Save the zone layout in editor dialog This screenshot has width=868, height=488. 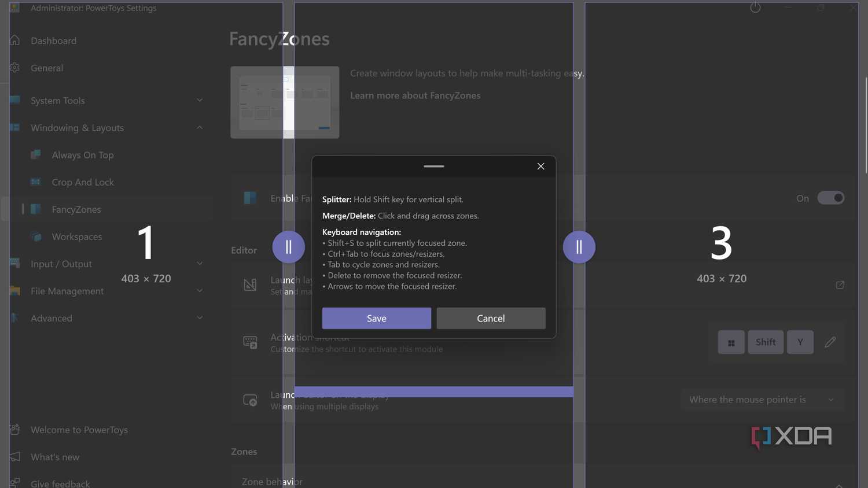point(377,318)
